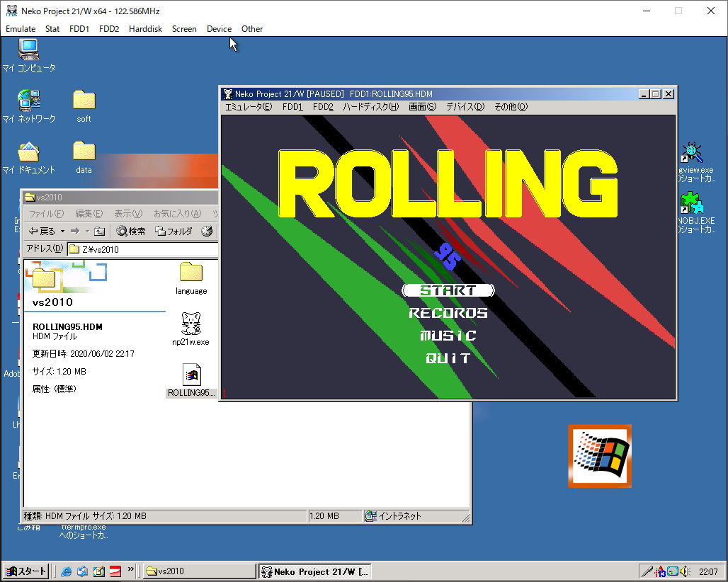
Task: Click the A13 IME icon in system tray
Action: (660, 572)
